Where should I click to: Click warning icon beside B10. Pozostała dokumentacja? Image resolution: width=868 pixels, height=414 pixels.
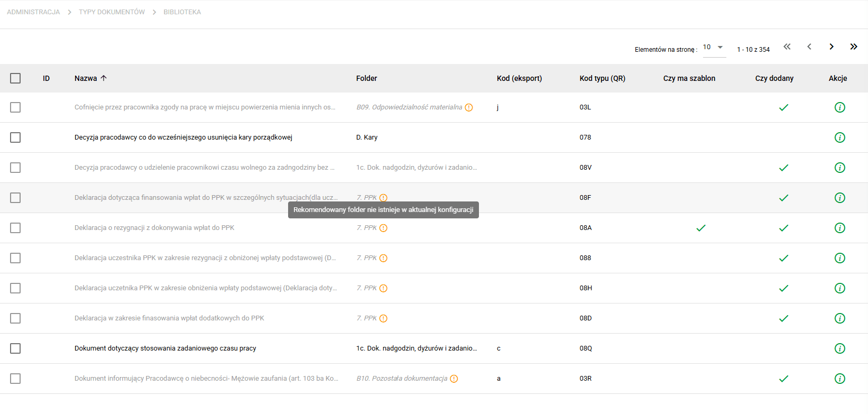(x=454, y=379)
